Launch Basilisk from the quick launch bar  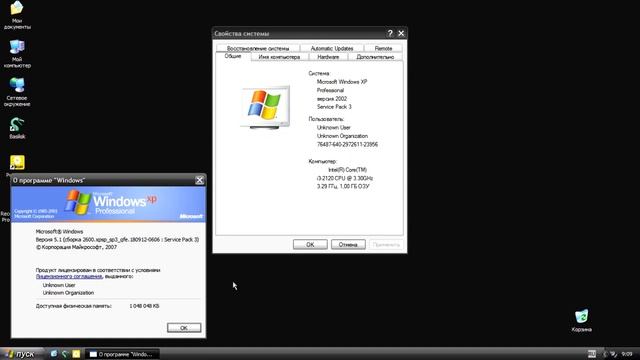click(x=64, y=354)
